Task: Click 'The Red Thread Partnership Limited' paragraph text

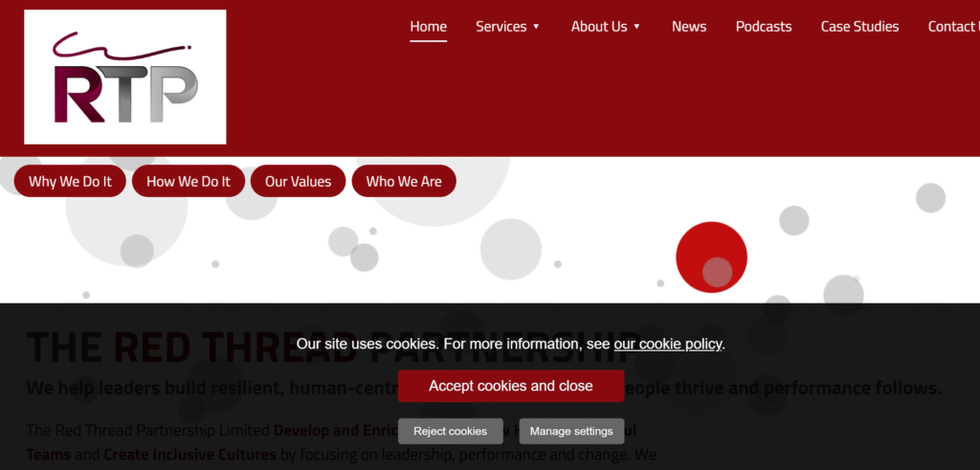Action: coord(148,431)
